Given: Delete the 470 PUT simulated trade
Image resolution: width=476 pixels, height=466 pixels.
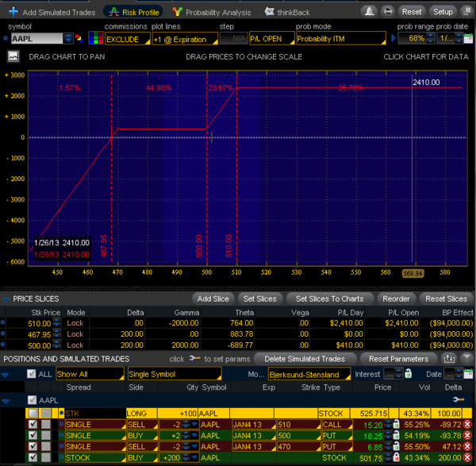Looking at the screenshot, I should tap(467, 446).
